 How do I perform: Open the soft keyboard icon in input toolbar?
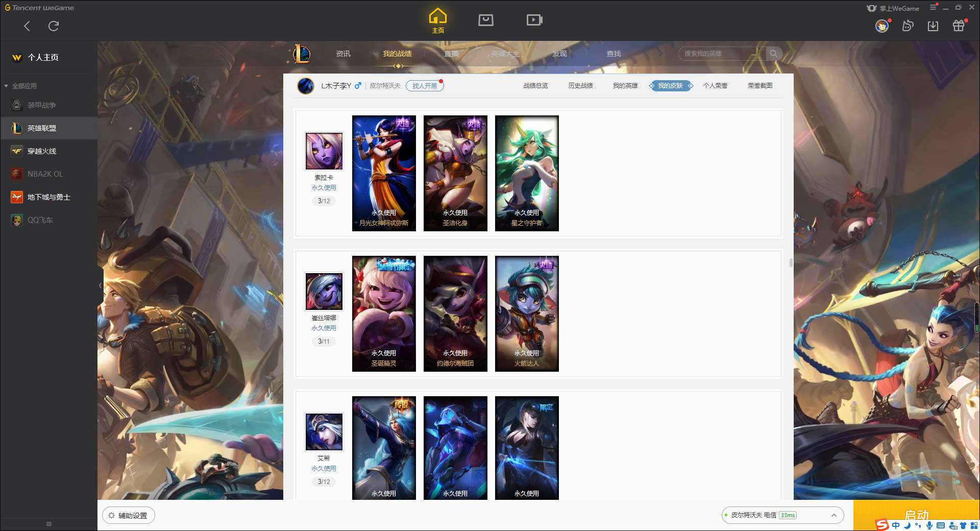tap(941, 525)
